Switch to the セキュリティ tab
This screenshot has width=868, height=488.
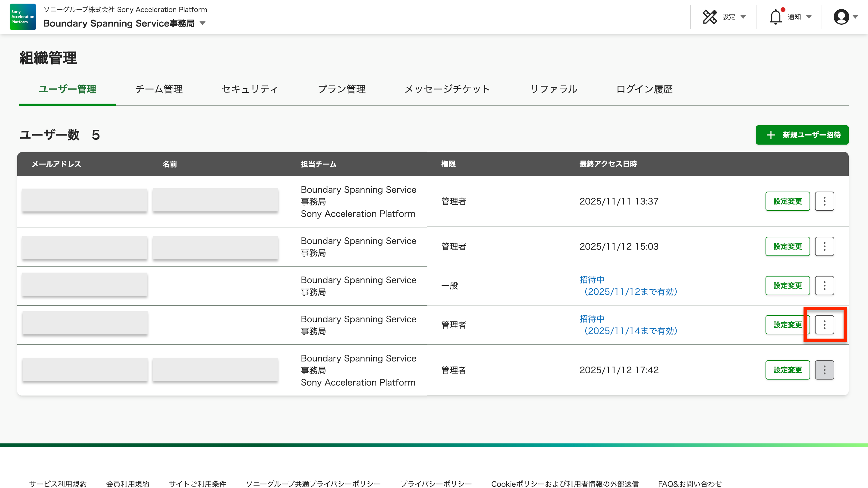tap(250, 89)
